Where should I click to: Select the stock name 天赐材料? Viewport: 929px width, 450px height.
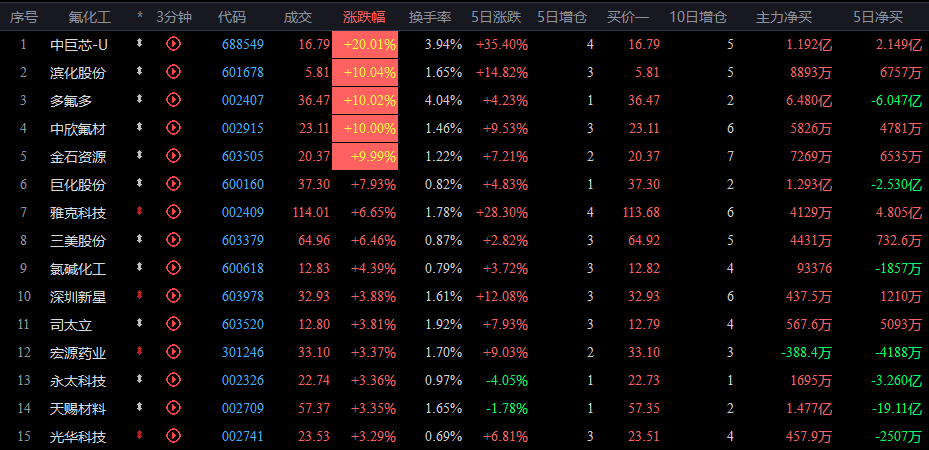click(x=78, y=409)
